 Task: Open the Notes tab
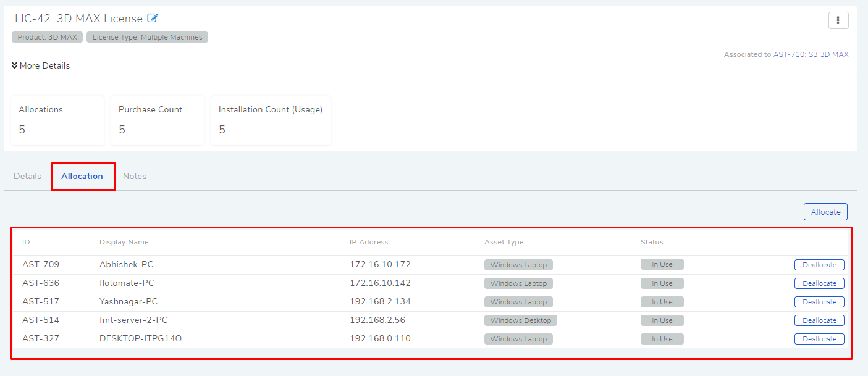[135, 176]
